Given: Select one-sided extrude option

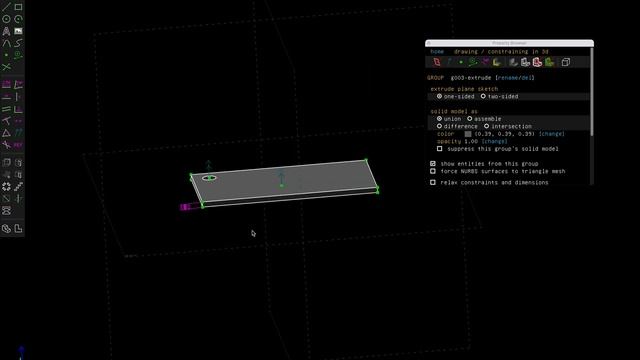Looking at the screenshot, I should (456, 96).
